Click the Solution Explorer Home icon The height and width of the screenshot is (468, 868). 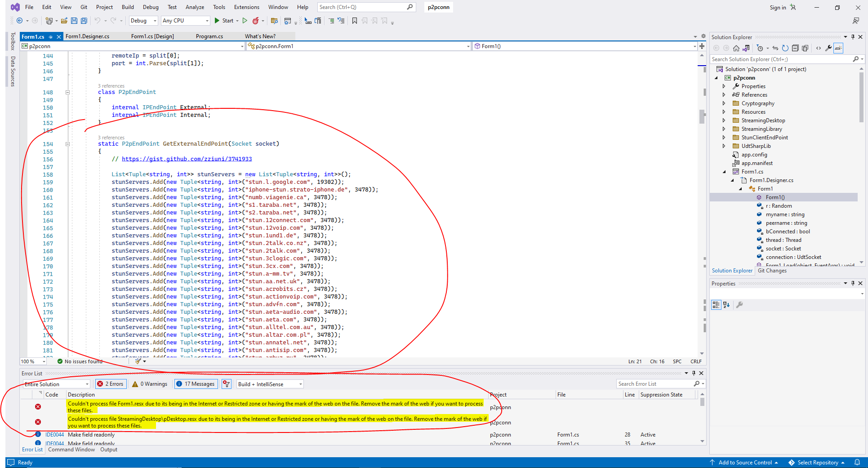point(736,48)
